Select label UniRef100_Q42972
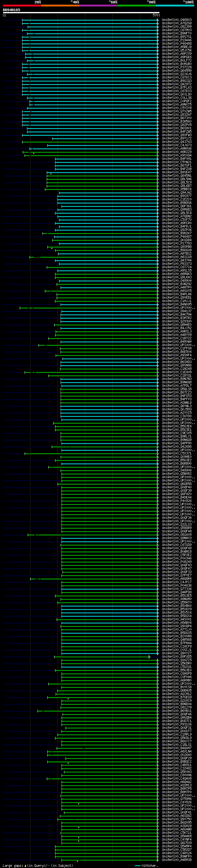The height and width of the screenshot is (868, 197). (177, 84)
